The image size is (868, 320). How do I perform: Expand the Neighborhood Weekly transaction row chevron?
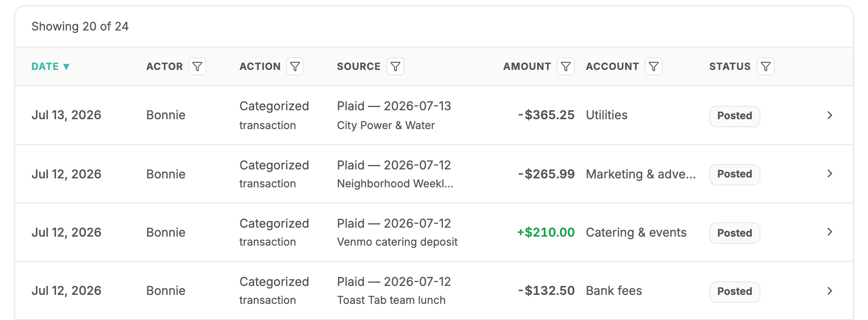pos(829,173)
